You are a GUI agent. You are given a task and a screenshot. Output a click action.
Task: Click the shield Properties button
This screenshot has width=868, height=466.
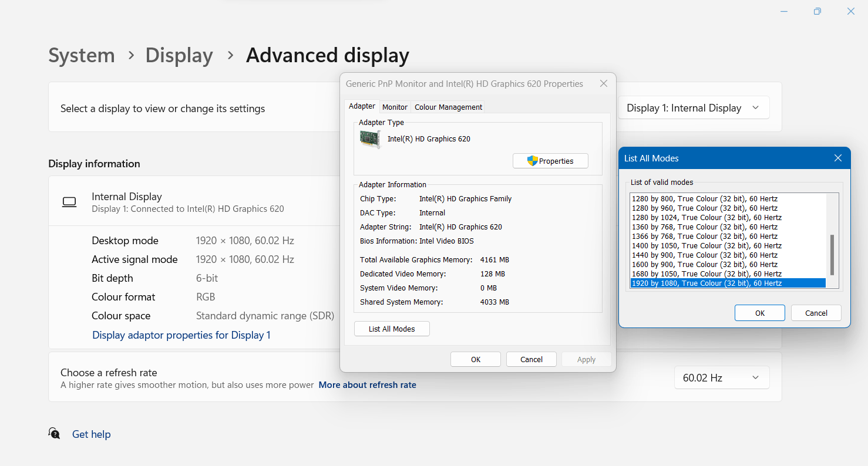coord(550,161)
